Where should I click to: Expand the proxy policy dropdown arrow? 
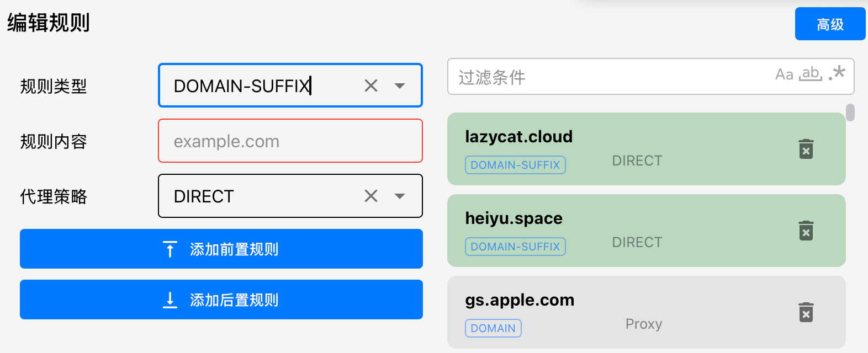(400, 196)
